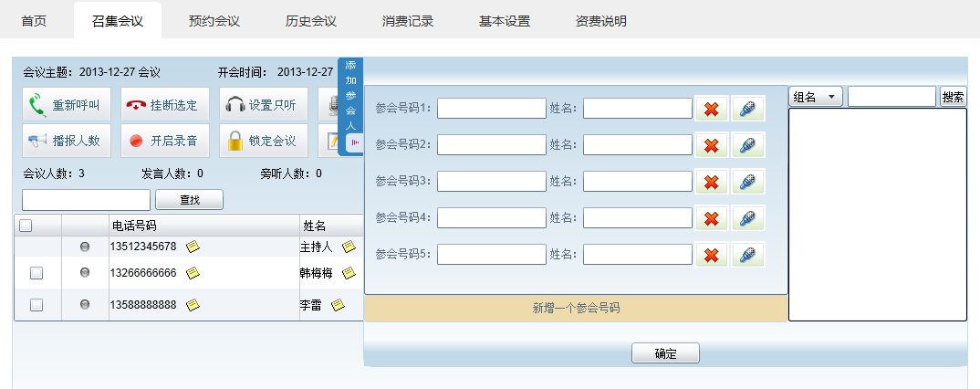Select phone number 13266666666
This screenshot has height=389, width=980.
[x=143, y=273]
